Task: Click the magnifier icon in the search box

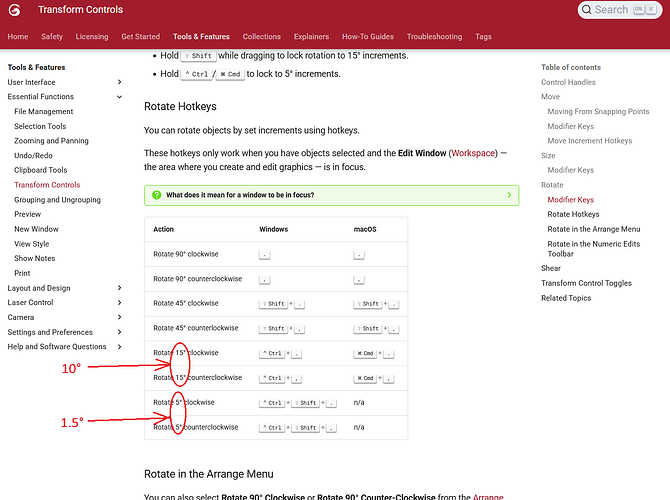Action: tap(586, 10)
